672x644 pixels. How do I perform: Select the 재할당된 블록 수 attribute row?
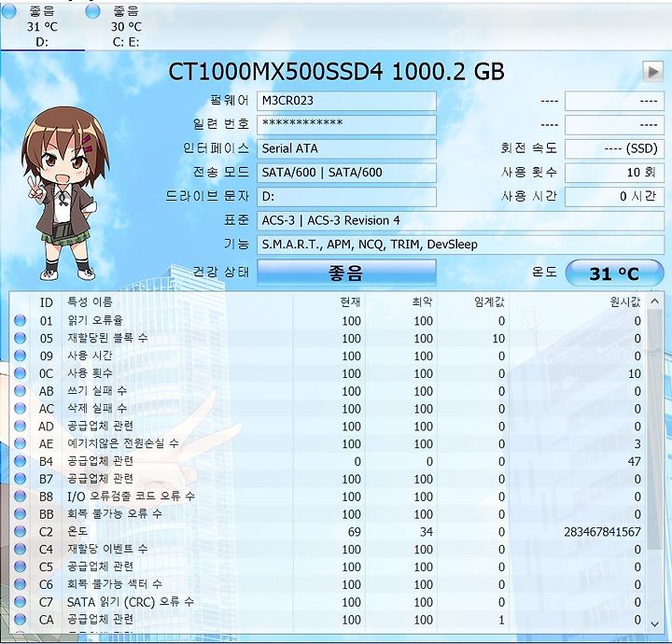tap(328, 338)
